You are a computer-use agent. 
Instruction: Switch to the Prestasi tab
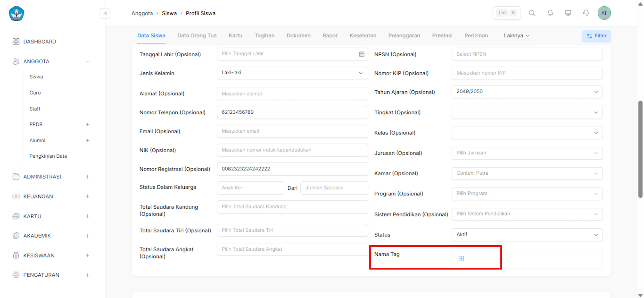tap(442, 36)
